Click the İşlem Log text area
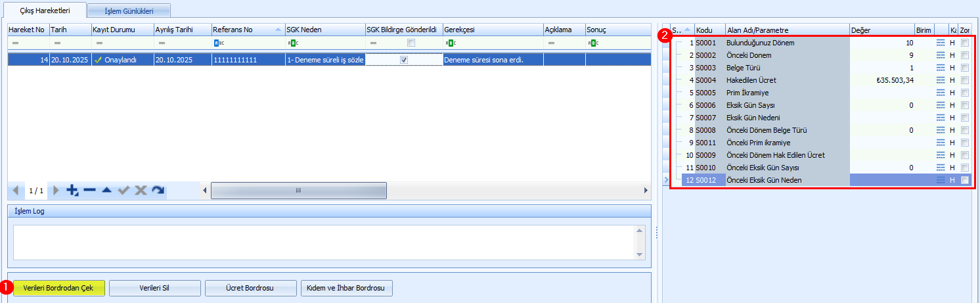Viewport: 980px width, 303px height. 323,242
